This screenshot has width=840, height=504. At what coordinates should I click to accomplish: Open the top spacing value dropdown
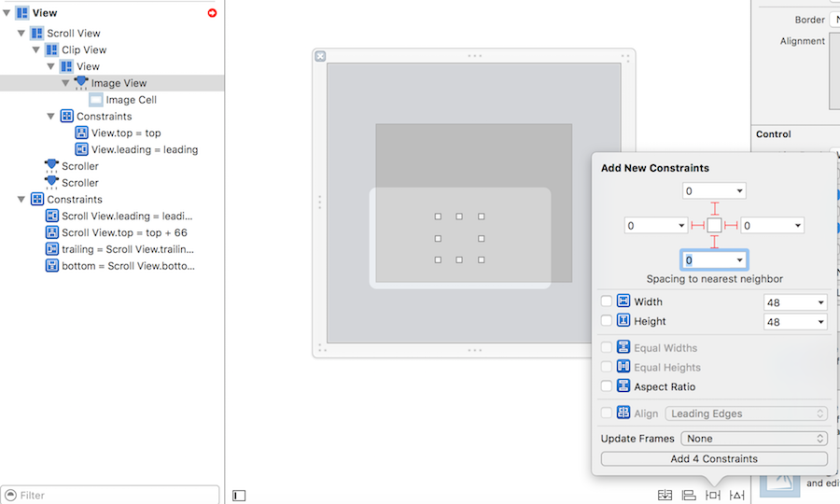point(739,191)
